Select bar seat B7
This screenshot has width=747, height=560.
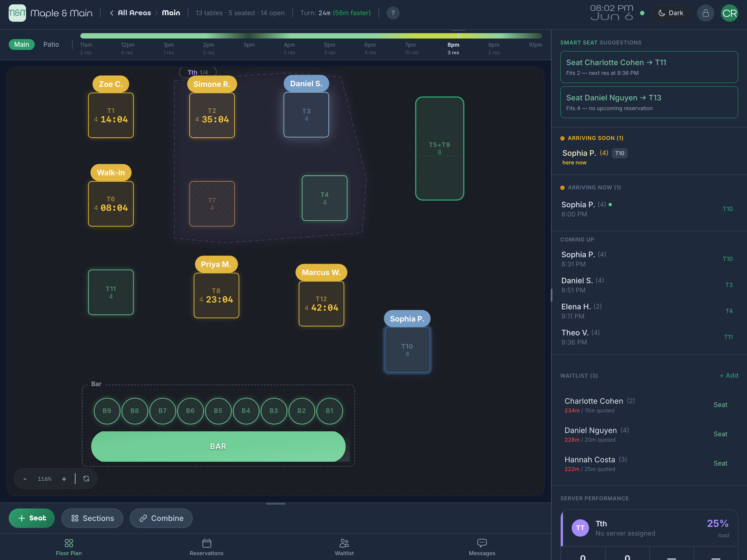tap(162, 411)
